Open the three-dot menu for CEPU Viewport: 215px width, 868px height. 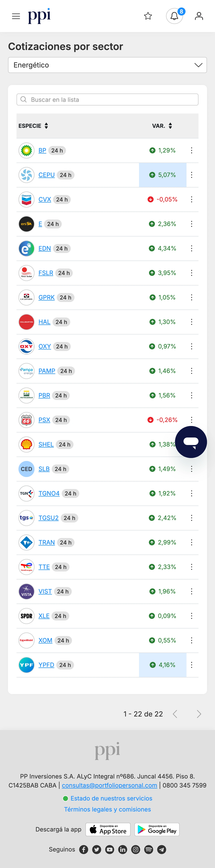pyautogui.click(x=191, y=175)
